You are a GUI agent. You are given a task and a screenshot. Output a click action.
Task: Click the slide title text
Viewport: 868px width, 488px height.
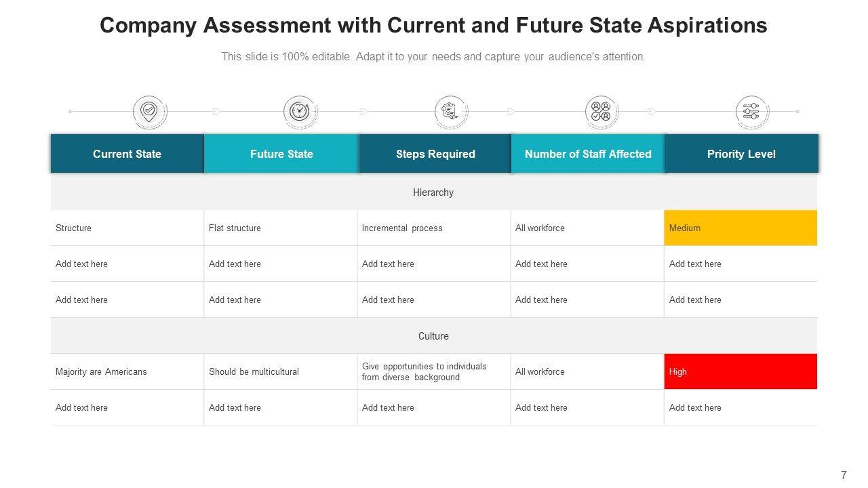point(433,26)
